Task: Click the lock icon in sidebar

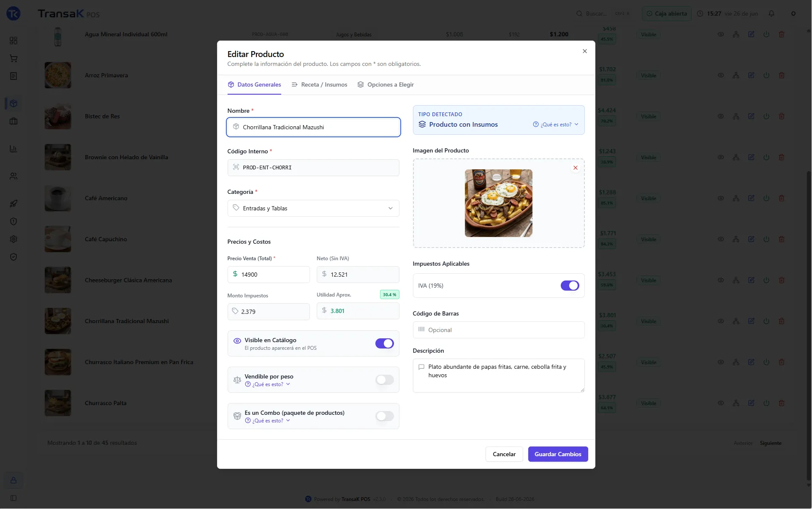Action: tap(14, 480)
